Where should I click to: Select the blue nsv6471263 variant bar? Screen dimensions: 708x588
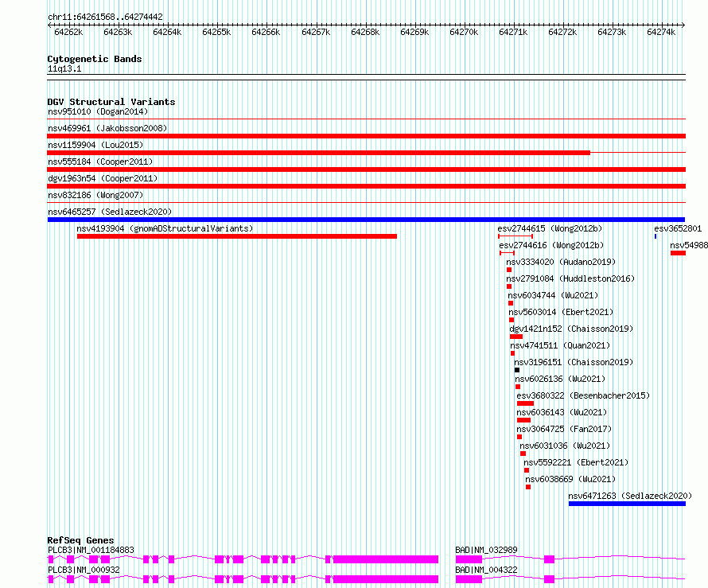(x=627, y=504)
